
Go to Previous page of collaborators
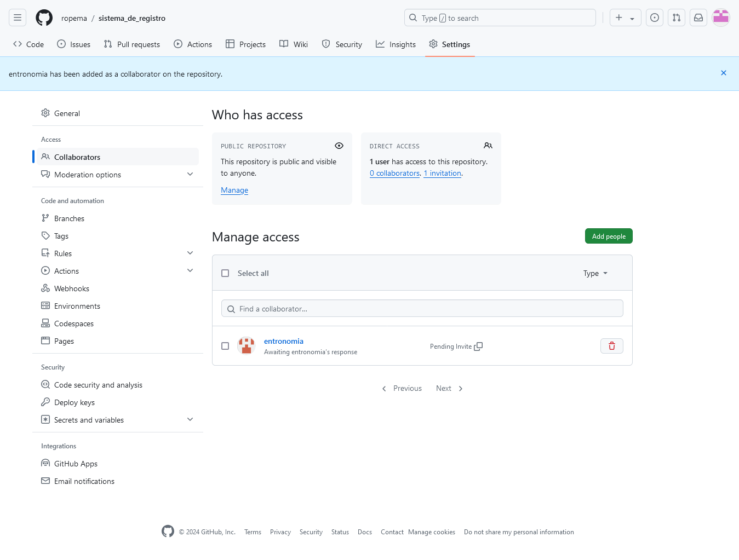pyautogui.click(x=402, y=388)
